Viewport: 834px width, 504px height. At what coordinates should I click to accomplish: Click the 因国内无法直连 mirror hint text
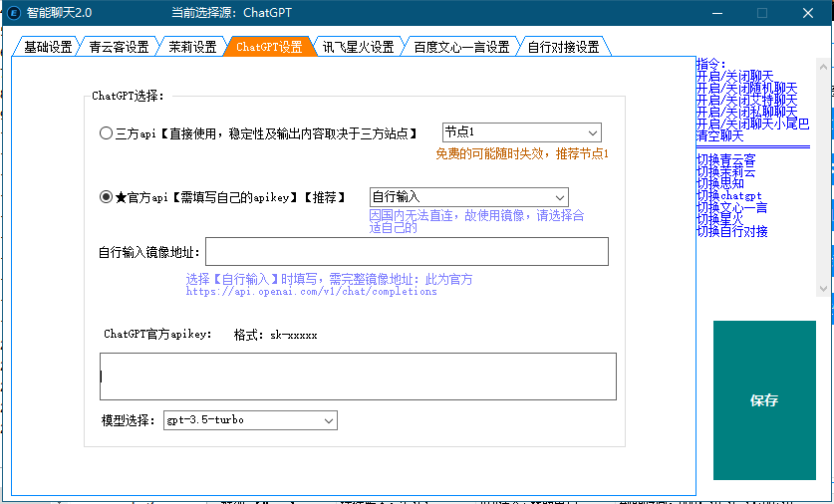point(476,221)
